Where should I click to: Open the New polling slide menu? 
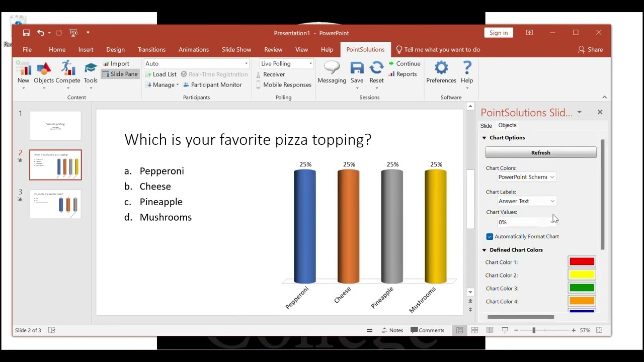click(23, 75)
